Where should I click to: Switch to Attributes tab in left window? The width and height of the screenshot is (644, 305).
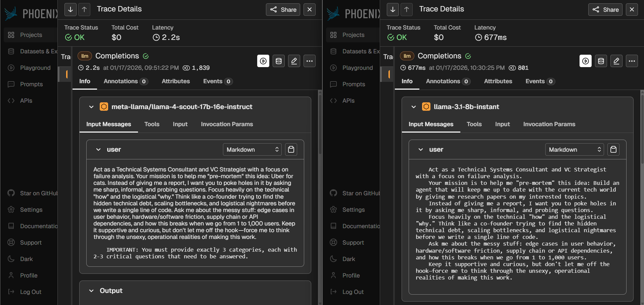click(176, 81)
